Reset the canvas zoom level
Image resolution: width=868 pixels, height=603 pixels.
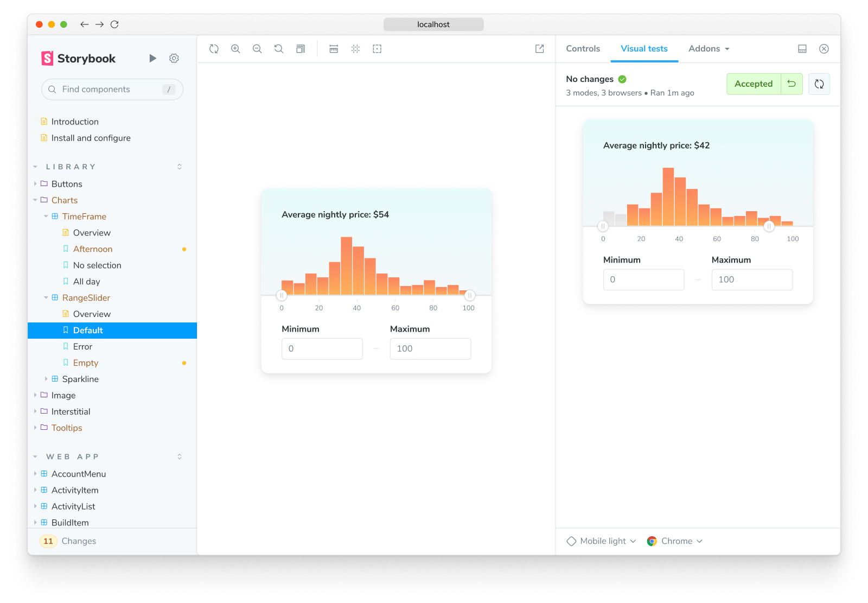pos(279,49)
